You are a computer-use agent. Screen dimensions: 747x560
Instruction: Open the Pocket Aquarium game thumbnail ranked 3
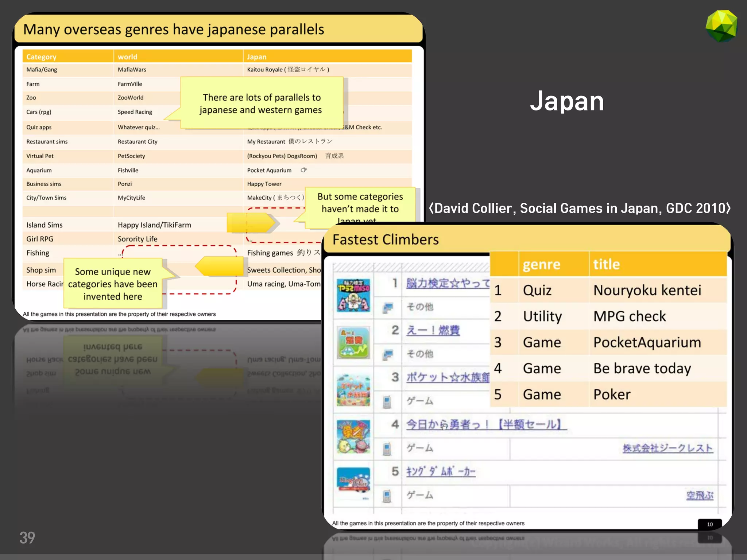click(x=353, y=390)
